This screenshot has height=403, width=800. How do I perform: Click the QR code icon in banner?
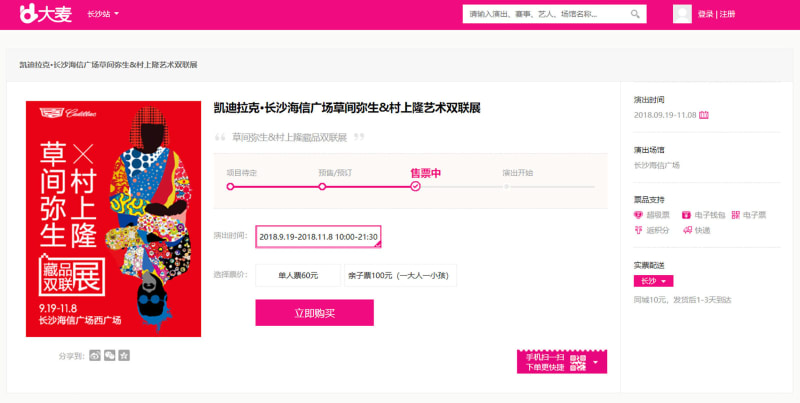pos(578,363)
